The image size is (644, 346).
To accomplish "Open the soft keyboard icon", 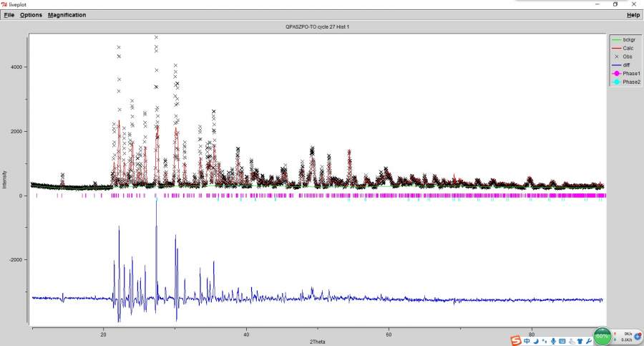I will [562, 341].
